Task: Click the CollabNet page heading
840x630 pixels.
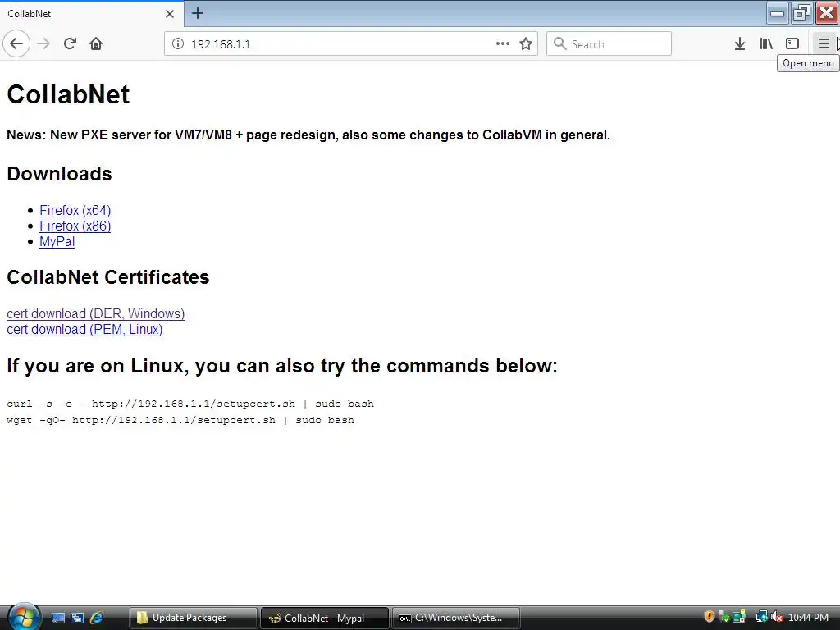Action: click(x=68, y=95)
